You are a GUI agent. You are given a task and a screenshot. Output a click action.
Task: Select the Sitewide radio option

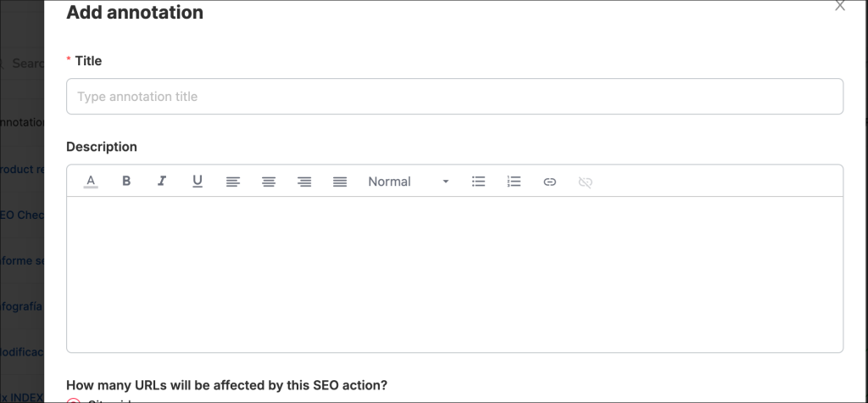click(74, 399)
